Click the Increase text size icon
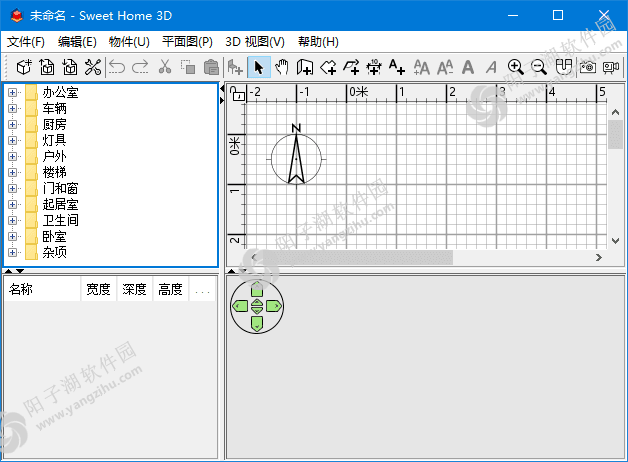The height and width of the screenshot is (462, 628). tap(422, 67)
